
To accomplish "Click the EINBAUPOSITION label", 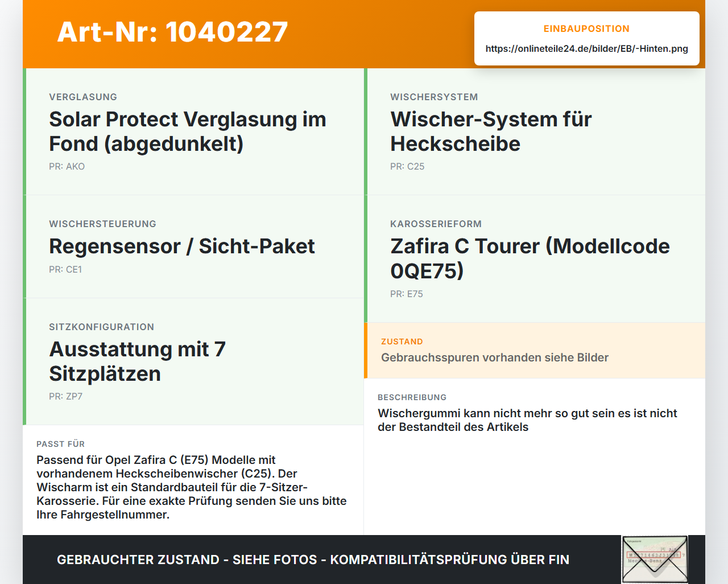I will (x=586, y=28).
